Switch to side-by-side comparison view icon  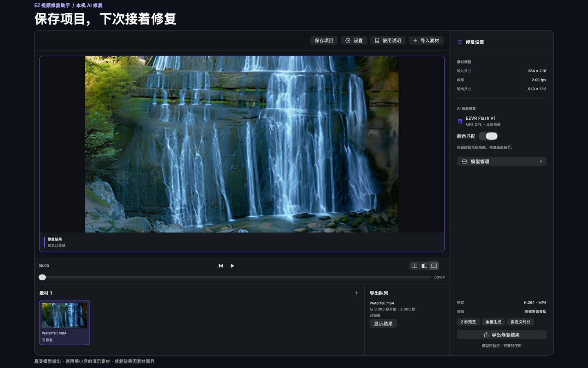(x=414, y=266)
